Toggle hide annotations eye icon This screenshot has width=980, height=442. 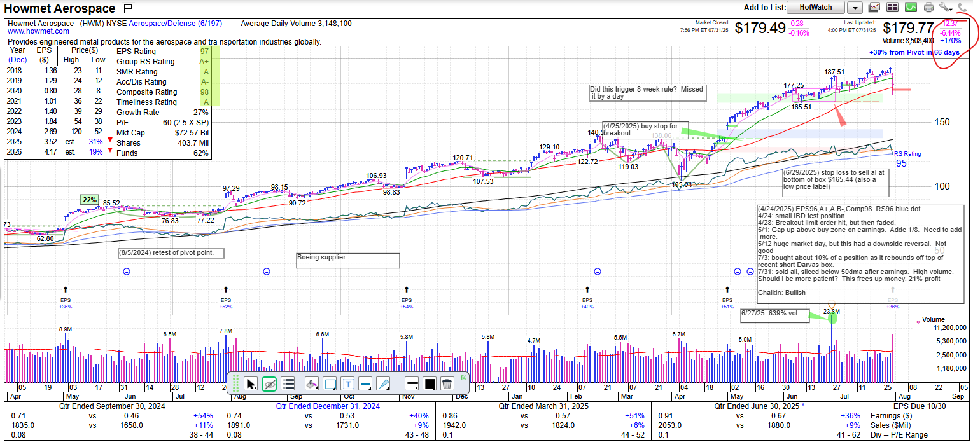(x=269, y=383)
